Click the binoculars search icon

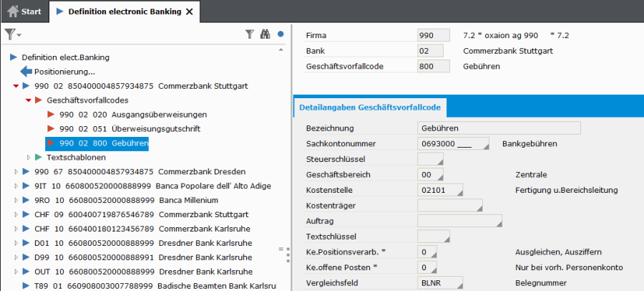point(265,34)
